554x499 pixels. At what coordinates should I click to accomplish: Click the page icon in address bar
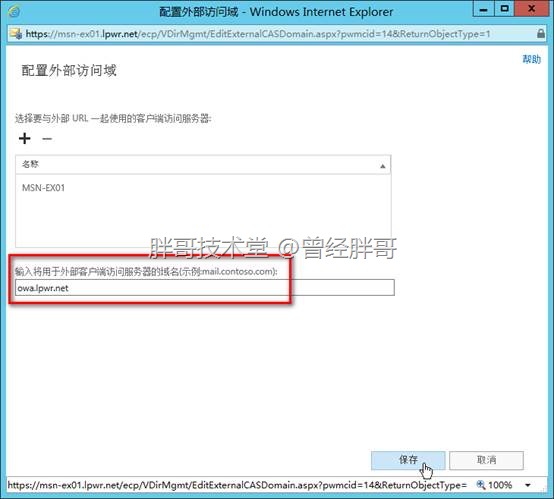16,34
